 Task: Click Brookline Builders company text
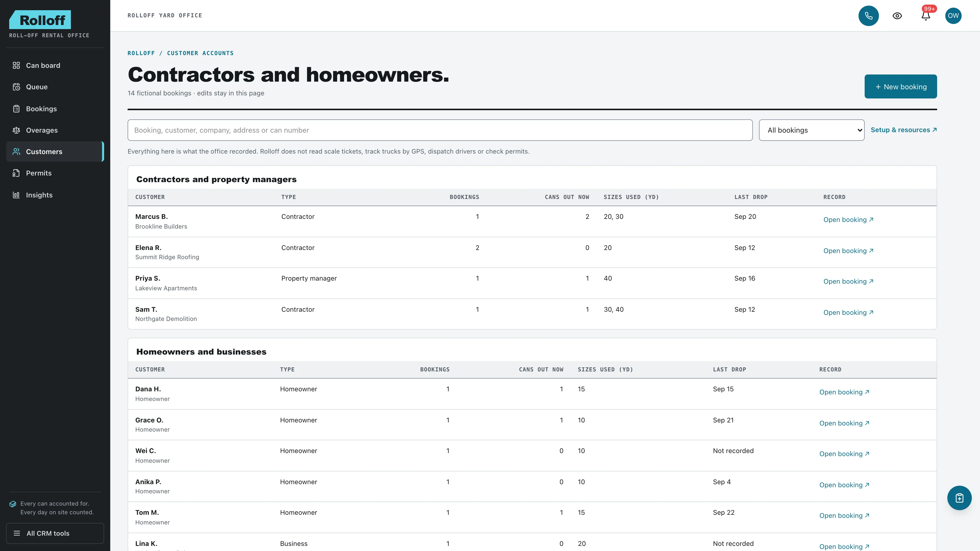161,227
